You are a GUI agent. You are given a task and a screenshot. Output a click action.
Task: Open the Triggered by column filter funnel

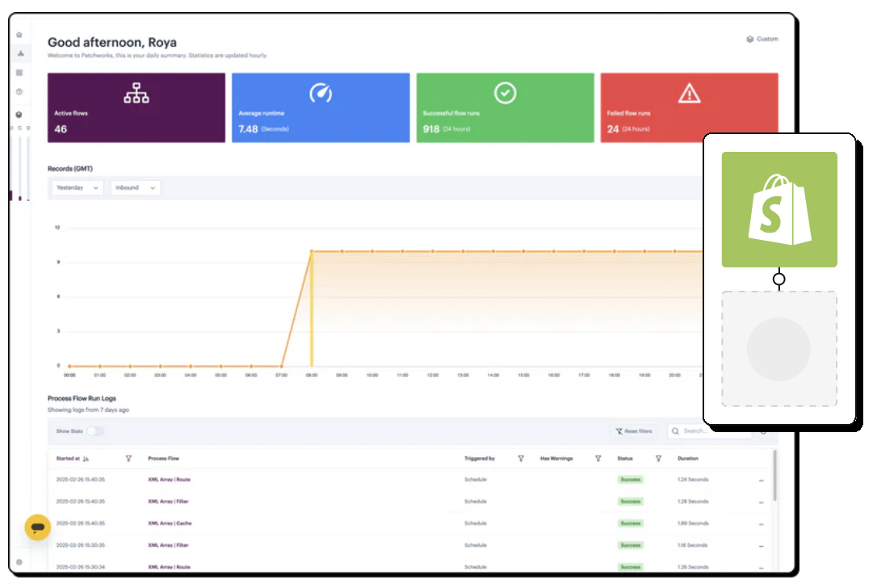point(521,459)
